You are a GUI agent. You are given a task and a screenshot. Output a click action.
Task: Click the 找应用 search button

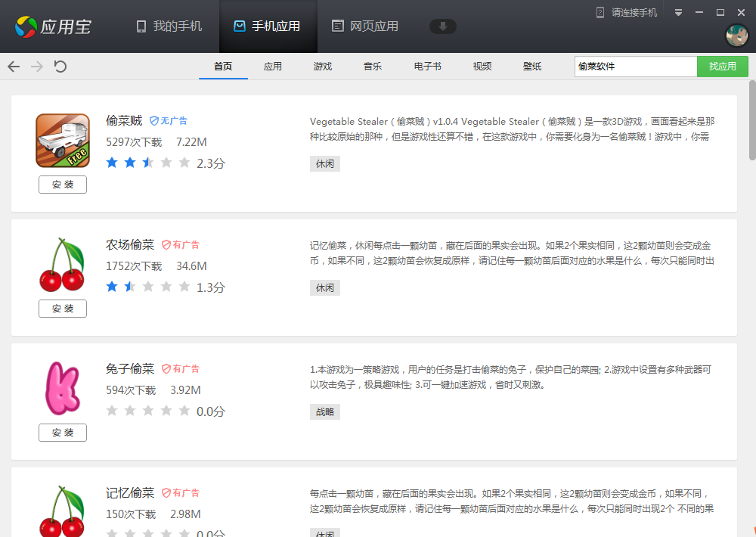pos(722,67)
